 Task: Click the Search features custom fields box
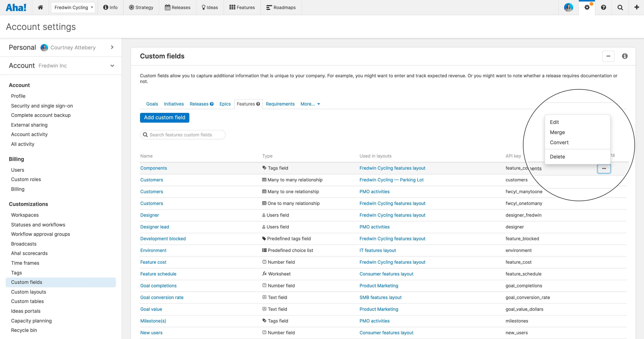click(x=183, y=135)
